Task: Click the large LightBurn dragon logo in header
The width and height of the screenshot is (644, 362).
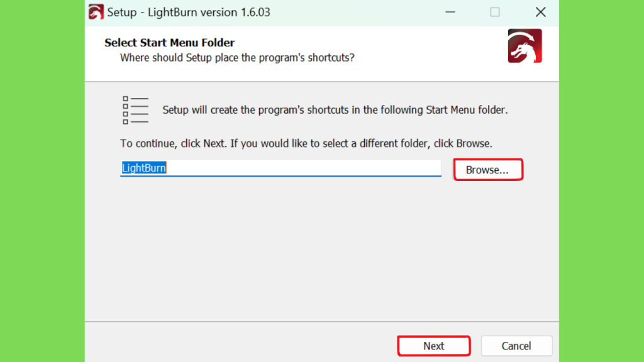Action: tap(525, 45)
